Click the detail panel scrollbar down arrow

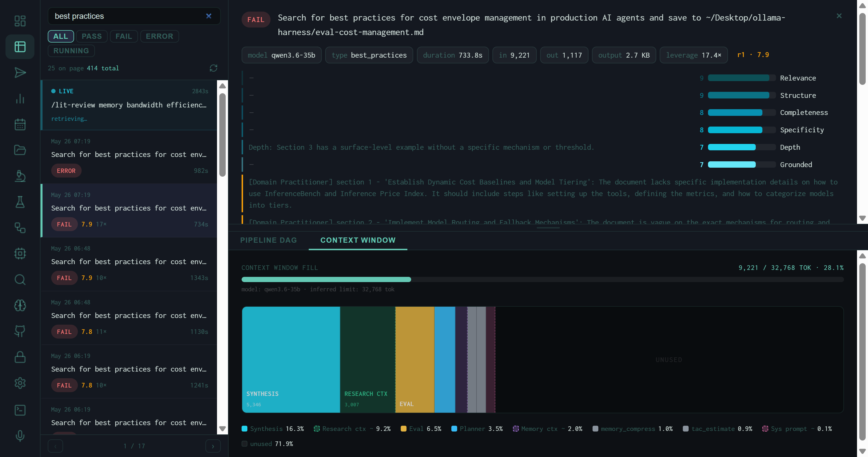tap(862, 218)
